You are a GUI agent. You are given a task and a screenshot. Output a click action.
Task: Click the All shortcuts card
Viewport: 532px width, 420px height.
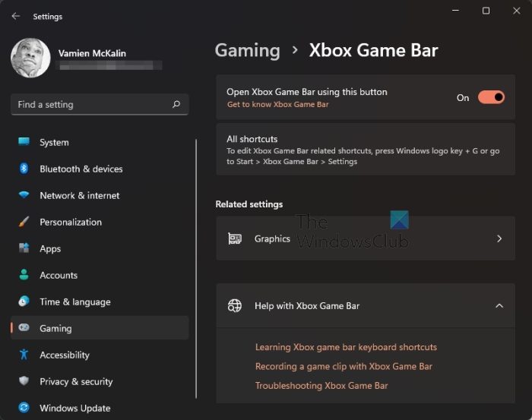pos(366,149)
